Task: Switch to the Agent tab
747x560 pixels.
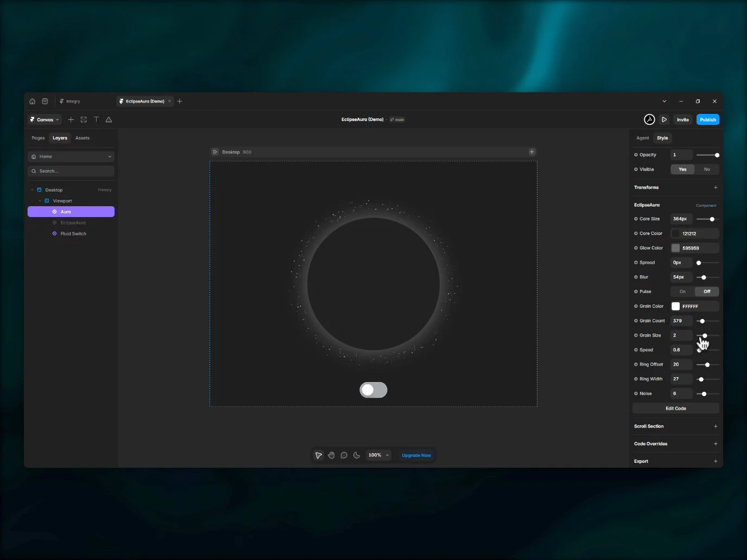Action: (643, 138)
